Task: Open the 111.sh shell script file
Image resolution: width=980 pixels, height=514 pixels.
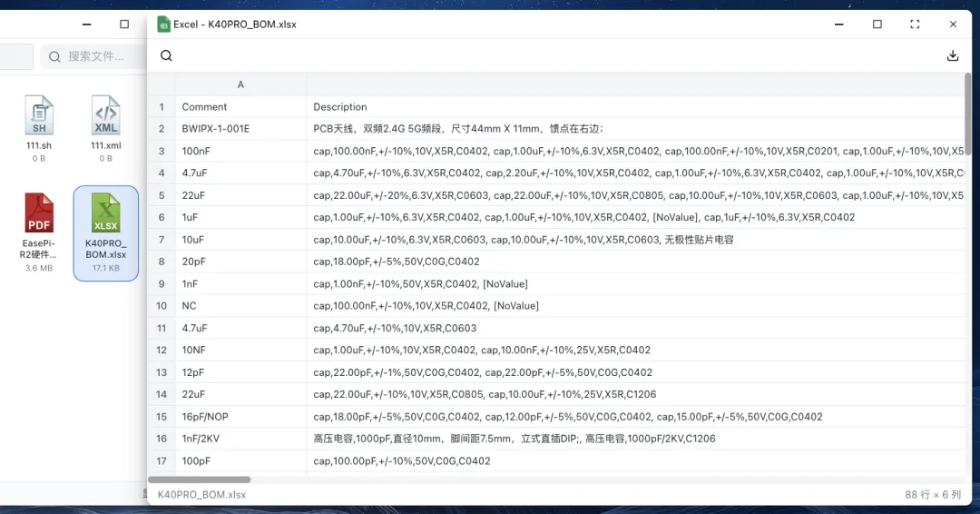Action: 39,115
